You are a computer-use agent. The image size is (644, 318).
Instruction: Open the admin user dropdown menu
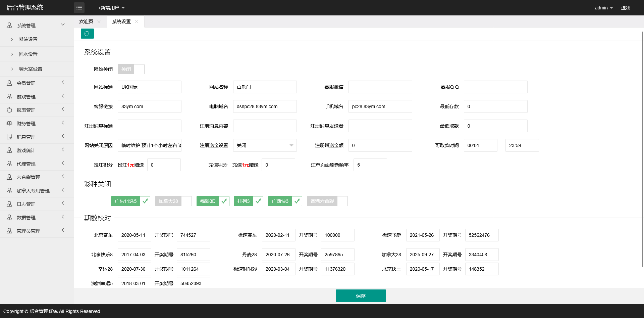tap(604, 8)
